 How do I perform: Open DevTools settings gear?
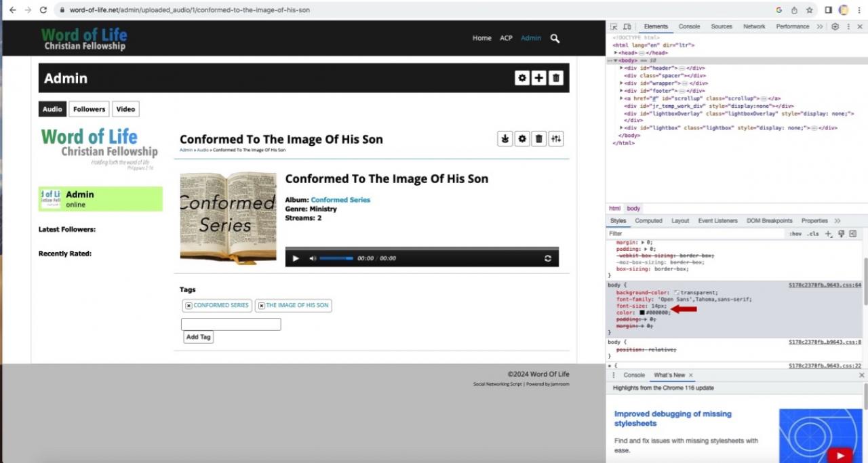pyautogui.click(x=835, y=26)
